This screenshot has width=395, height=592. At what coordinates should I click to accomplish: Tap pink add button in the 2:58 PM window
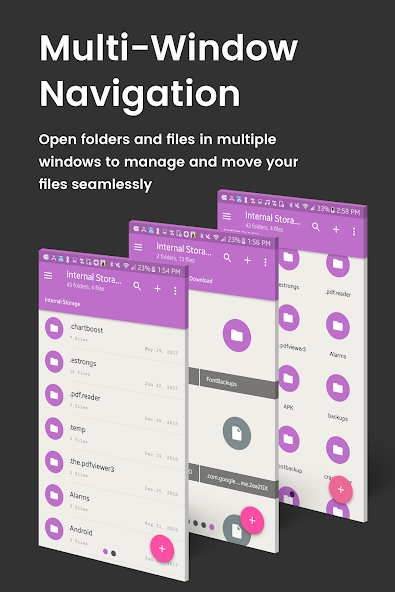341,489
